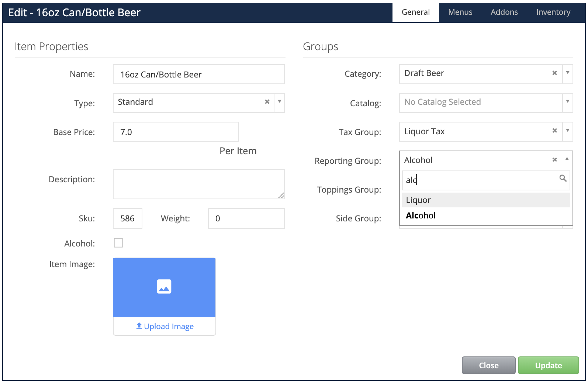Click the green Update button

[548, 365]
